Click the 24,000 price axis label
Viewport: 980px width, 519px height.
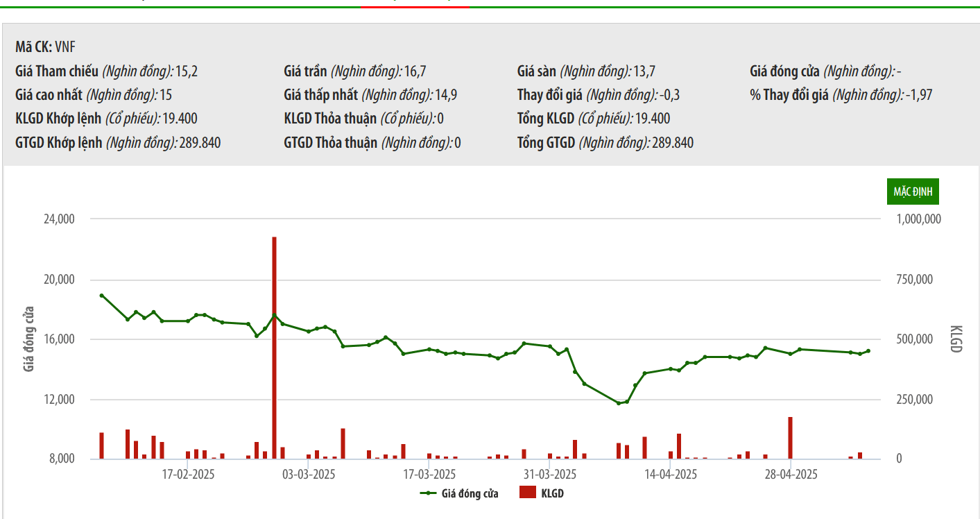pyautogui.click(x=59, y=219)
